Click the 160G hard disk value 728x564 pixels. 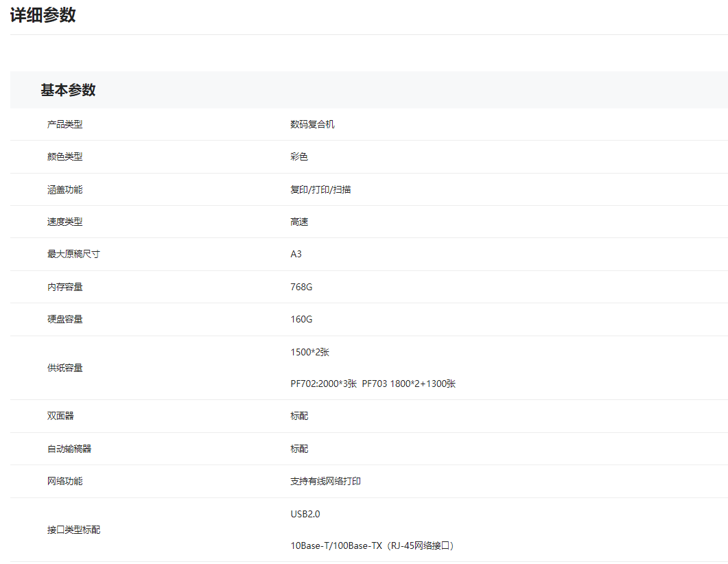[301, 319]
